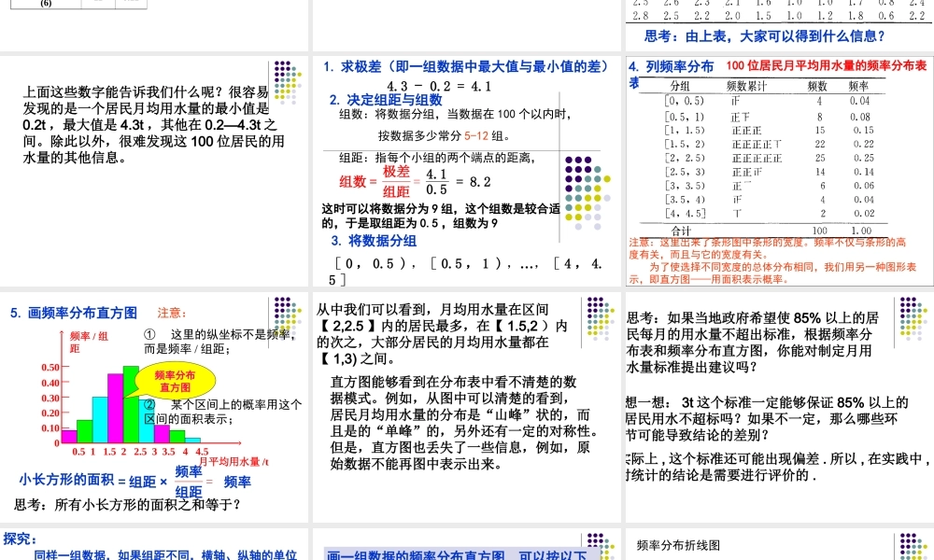This screenshot has width=934, height=560.
Task: Click frequency value "25" in the table
Action: [x=820, y=158]
